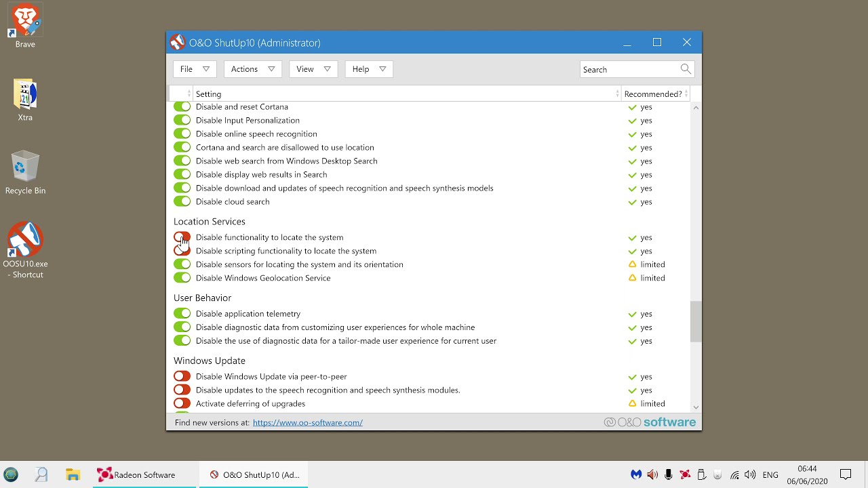Toggle Disable Windows Update via peer-to-peer
The height and width of the screenshot is (488, 868).
[182, 376]
